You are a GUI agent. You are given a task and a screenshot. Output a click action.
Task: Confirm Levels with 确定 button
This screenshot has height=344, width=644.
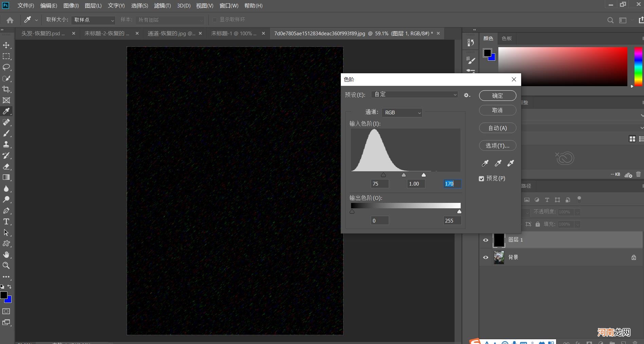497,96
